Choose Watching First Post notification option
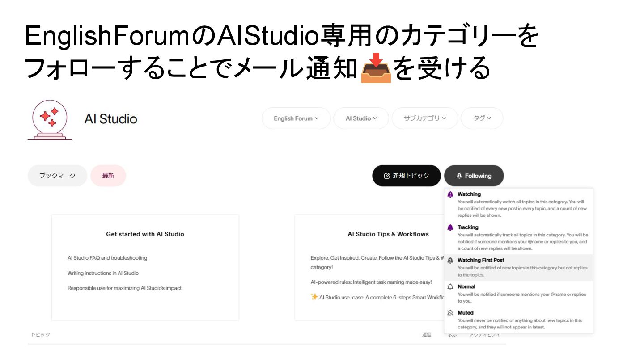644x362 pixels. coord(519,268)
